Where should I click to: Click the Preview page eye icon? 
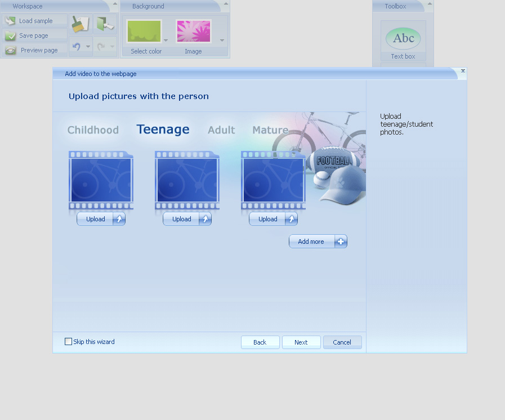(x=11, y=50)
